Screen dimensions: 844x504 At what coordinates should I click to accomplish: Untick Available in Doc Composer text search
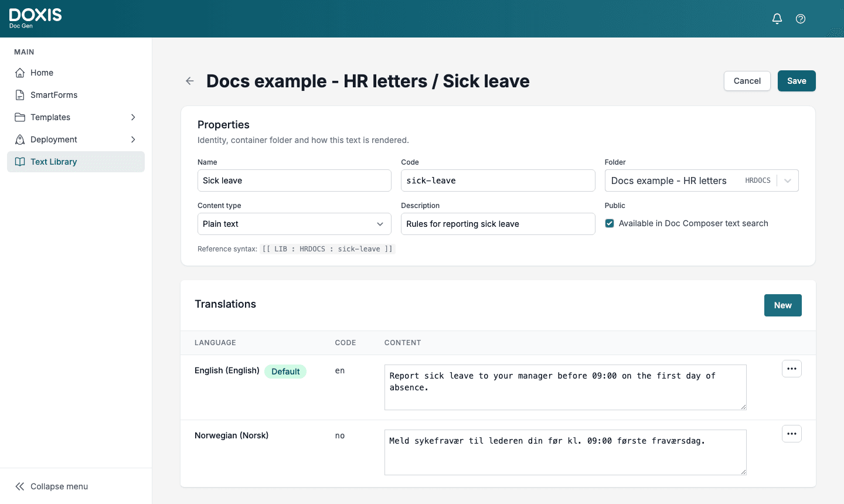tap(610, 223)
